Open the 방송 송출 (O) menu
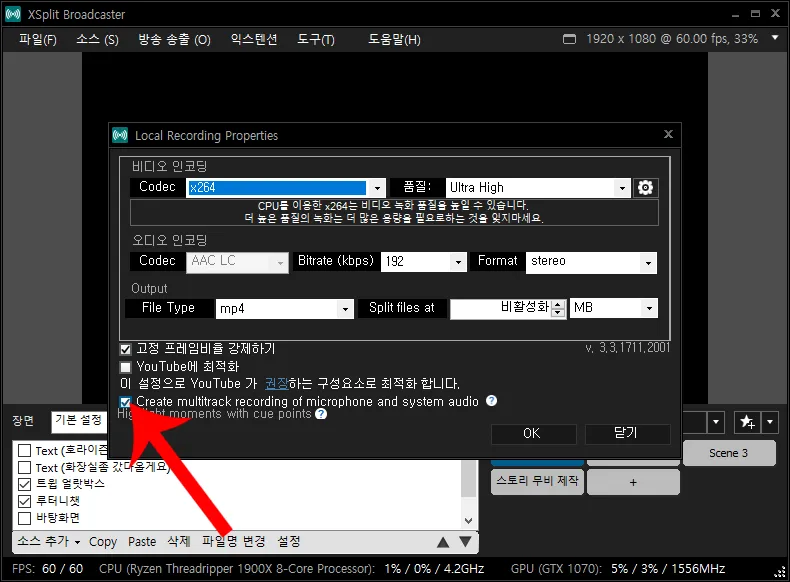Image resolution: width=790 pixels, height=582 pixels. point(174,39)
